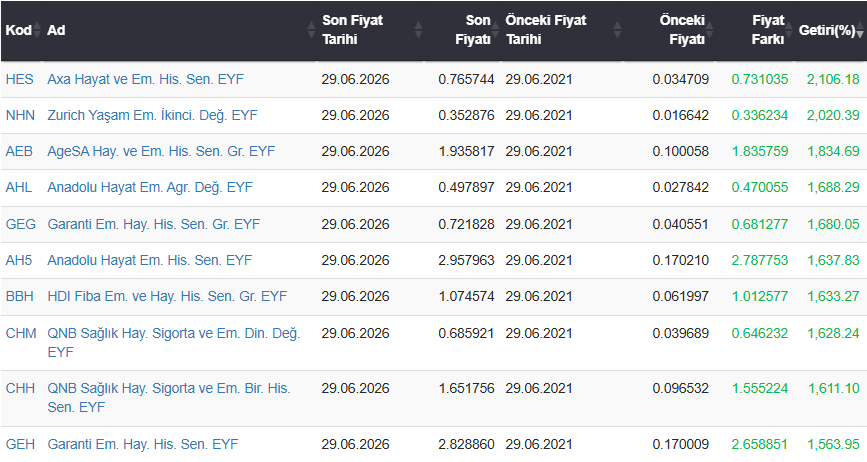Viewport: 867px width, 462px height.
Task: Select previous price 0.100058
Action: tap(681, 151)
